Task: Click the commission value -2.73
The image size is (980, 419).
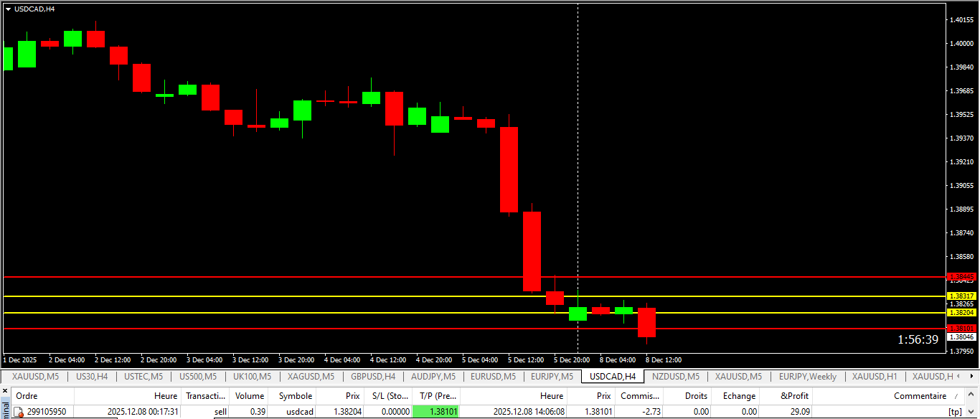Action: click(651, 412)
